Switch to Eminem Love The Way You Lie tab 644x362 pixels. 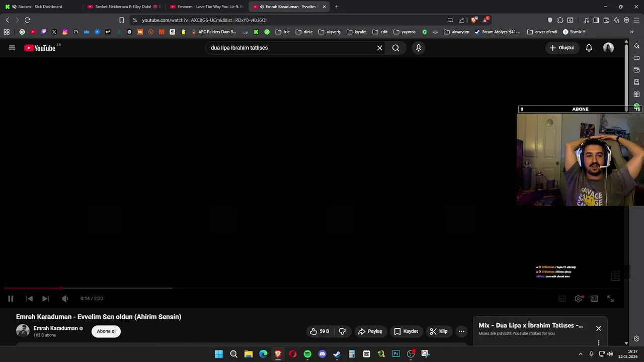206,7
